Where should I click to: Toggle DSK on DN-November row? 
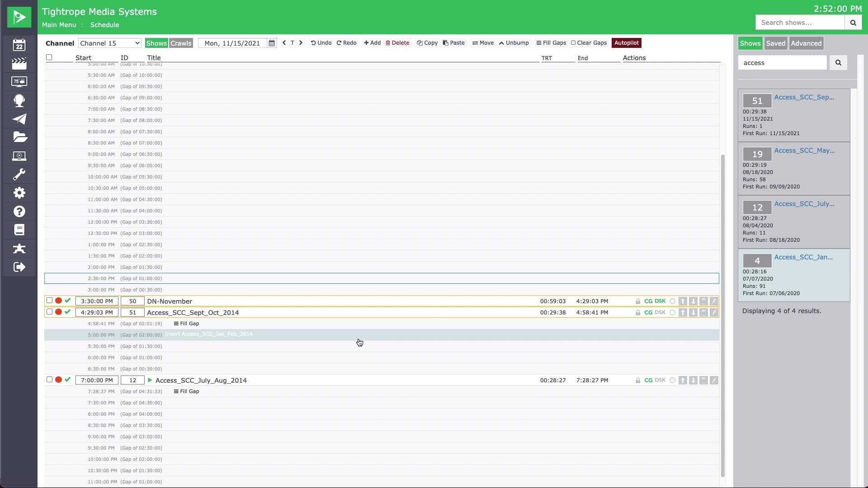pyautogui.click(x=660, y=301)
